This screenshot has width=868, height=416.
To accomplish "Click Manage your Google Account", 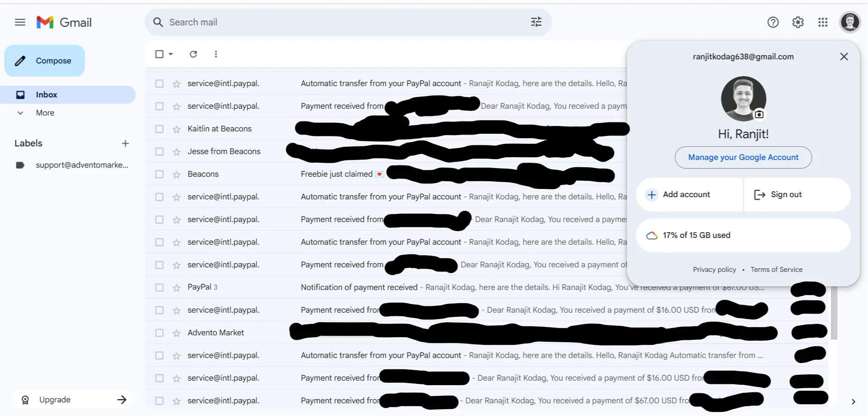I will click(x=743, y=157).
